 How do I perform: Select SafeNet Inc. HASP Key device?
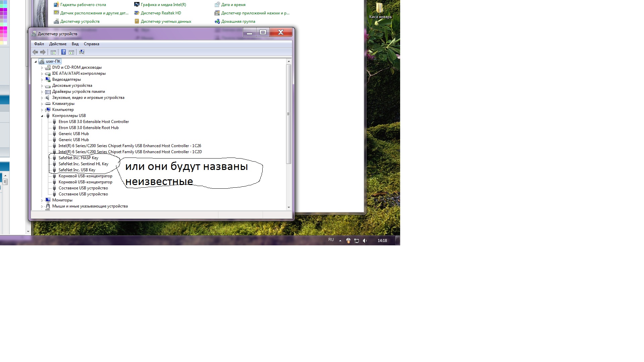pos(78,158)
